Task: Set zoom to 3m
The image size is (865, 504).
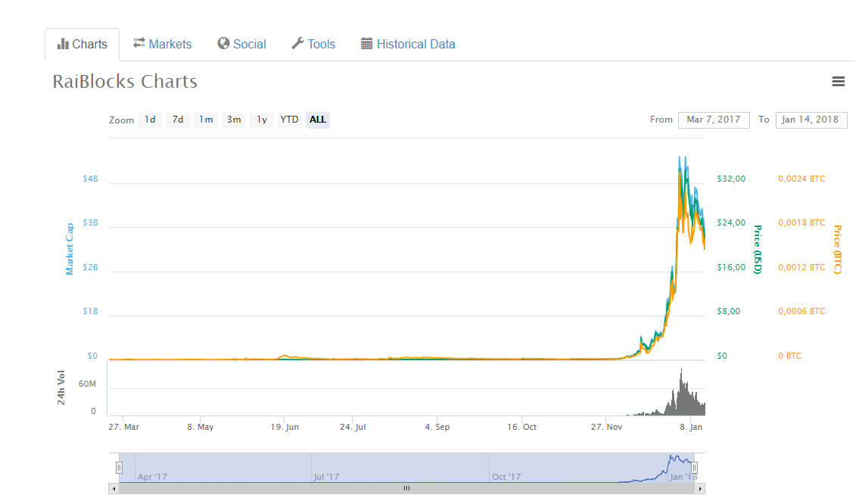Action: click(x=234, y=120)
